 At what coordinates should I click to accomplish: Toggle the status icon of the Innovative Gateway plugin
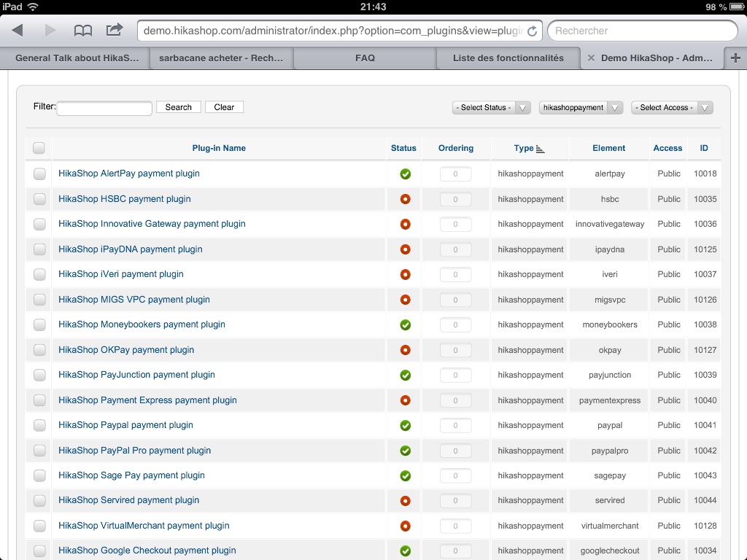tap(405, 224)
